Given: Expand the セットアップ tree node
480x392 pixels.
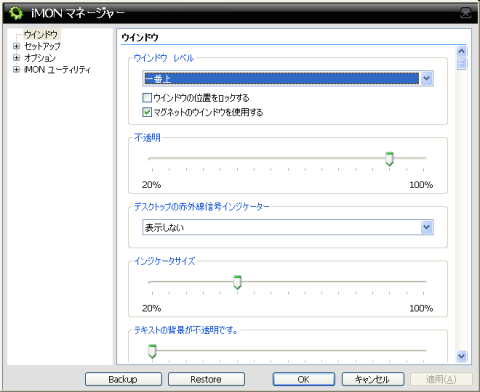Looking at the screenshot, I should tap(16, 46).
